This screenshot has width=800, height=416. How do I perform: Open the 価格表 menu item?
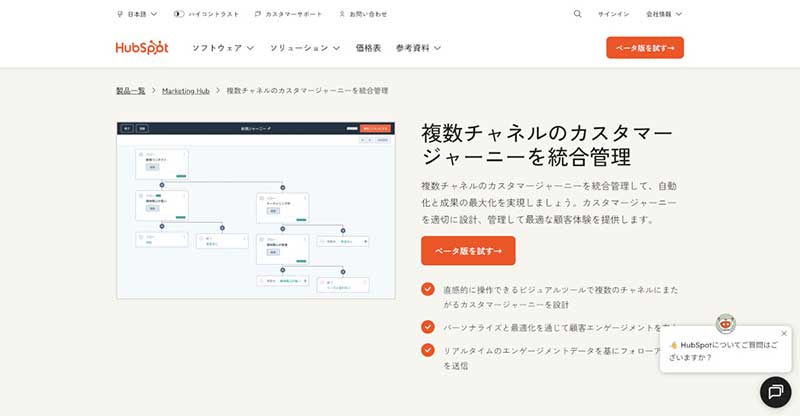(x=368, y=48)
